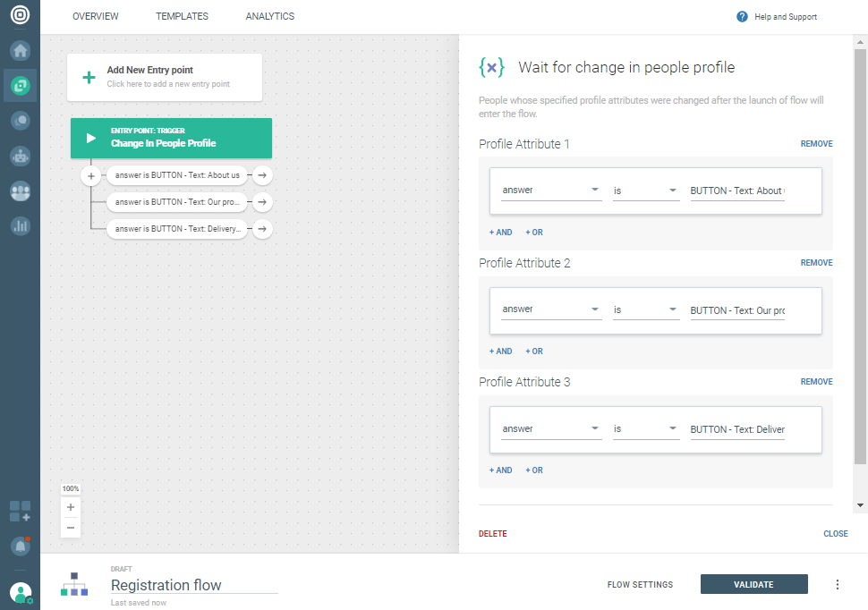This screenshot has width=868, height=610.
Task: Open attribute dropdown in Profile Attribute 2
Action: pyautogui.click(x=551, y=309)
